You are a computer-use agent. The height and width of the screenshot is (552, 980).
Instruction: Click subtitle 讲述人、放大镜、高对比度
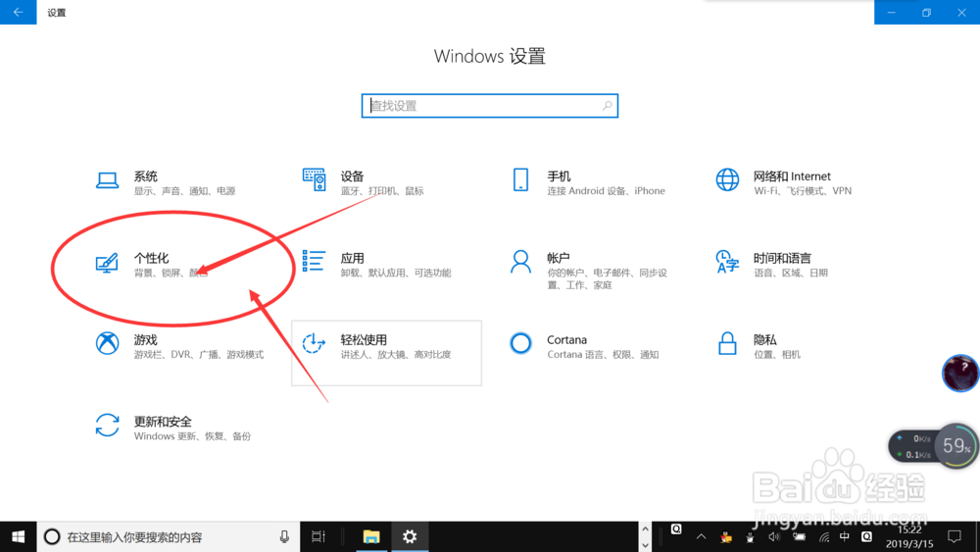(x=396, y=355)
